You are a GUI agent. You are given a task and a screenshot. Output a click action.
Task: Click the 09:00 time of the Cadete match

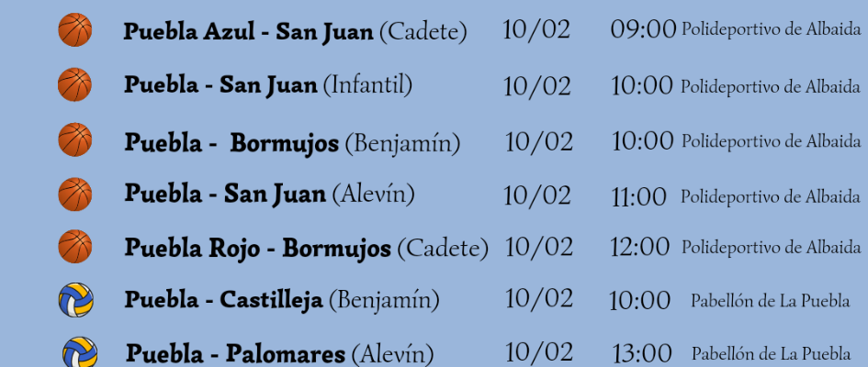643,30
